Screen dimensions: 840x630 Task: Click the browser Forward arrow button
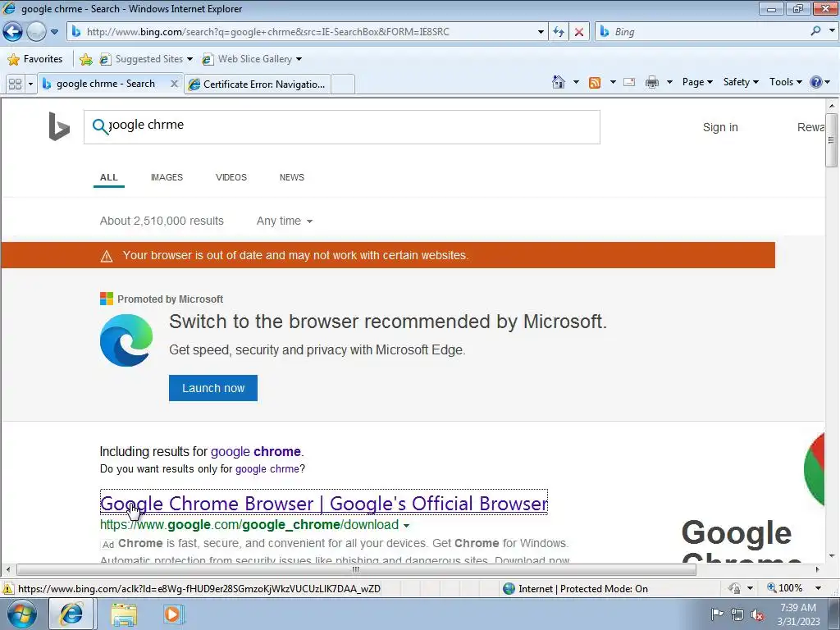(36, 32)
